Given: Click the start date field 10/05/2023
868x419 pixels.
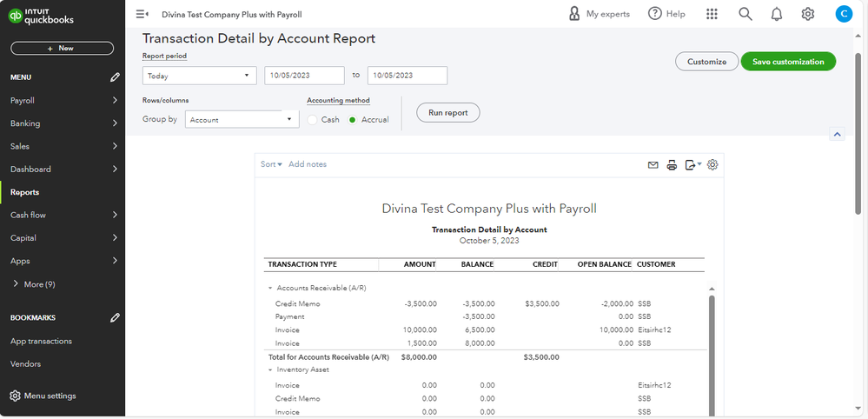Looking at the screenshot, I should tap(304, 76).
